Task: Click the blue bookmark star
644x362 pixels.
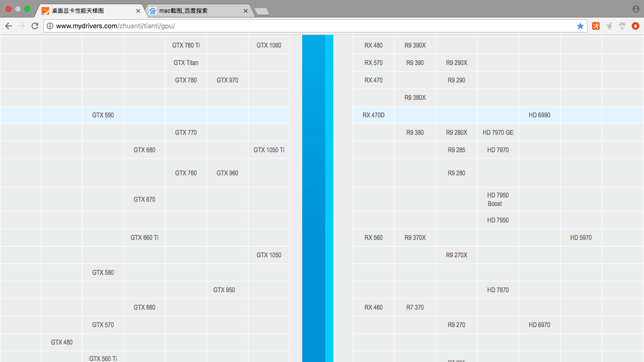Action: pyautogui.click(x=580, y=26)
